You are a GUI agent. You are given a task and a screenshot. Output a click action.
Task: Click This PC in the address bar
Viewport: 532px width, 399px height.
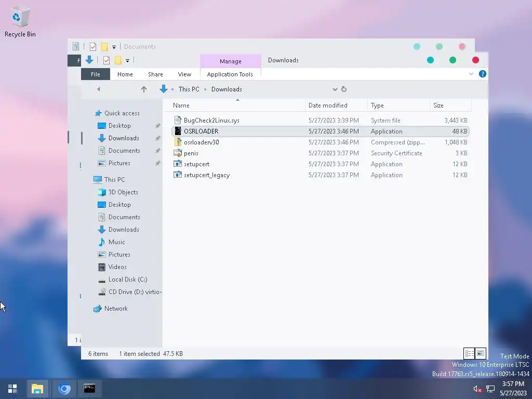coord(189,89)
